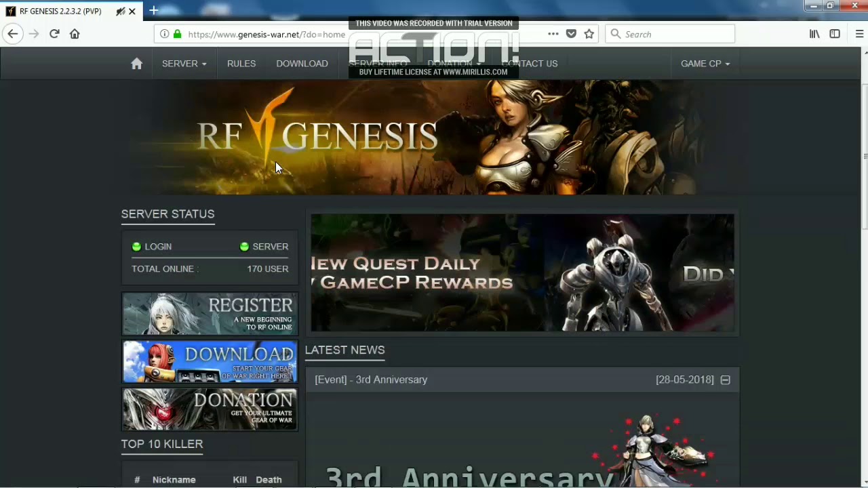Save page to Pocket icon

click(x=571, y=34)
